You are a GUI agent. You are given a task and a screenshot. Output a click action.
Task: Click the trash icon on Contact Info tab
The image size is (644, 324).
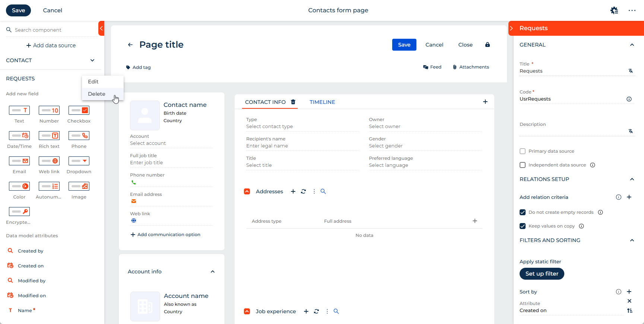click(x=293, y=102)
